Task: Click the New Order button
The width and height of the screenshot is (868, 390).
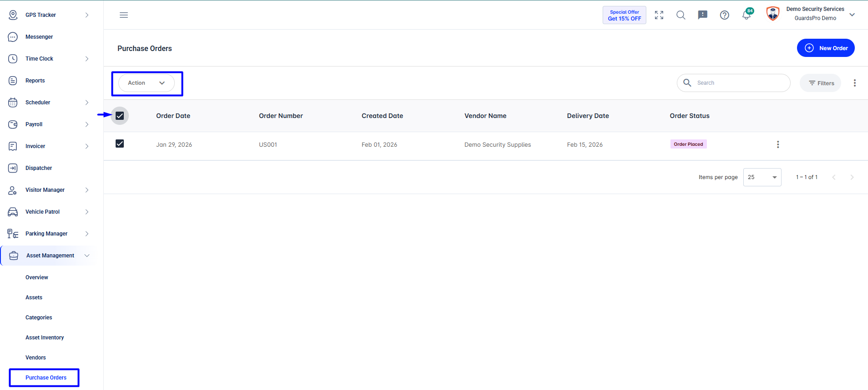Action: 826,48
